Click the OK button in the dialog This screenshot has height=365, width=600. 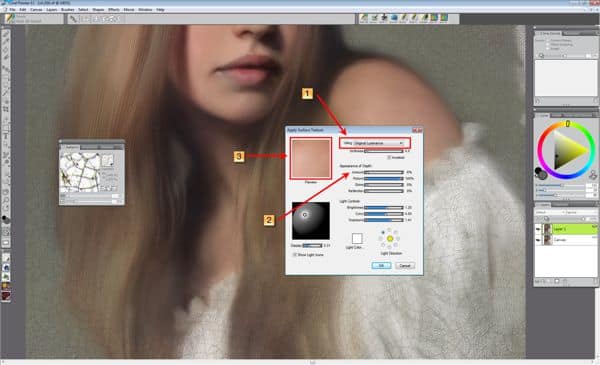(381, 266)
